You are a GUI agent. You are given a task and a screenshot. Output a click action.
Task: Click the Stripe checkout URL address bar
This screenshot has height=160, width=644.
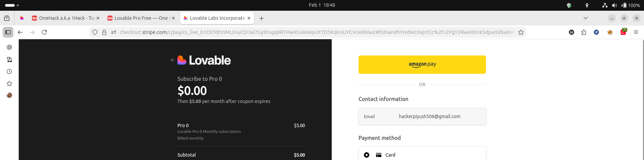pos(315,32)
